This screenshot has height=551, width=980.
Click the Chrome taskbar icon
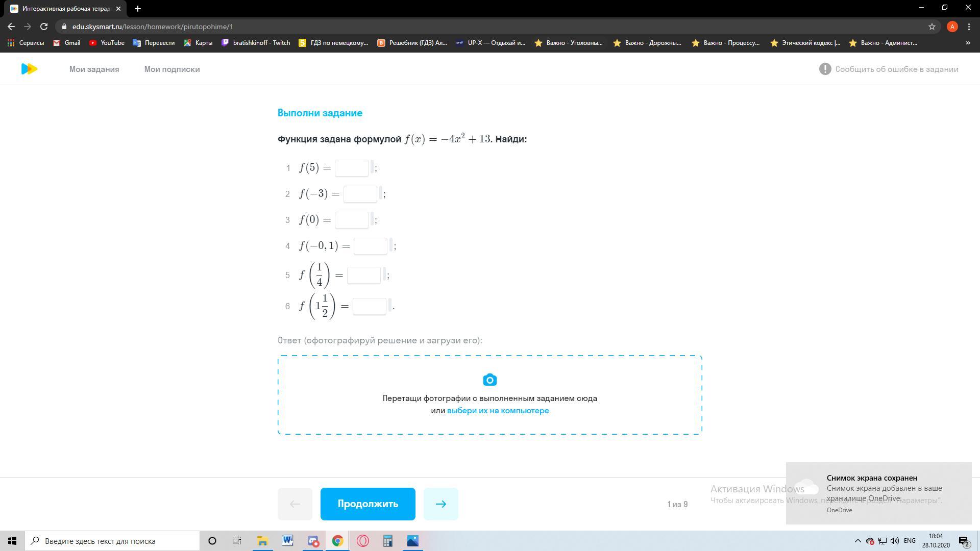[337, 541]
